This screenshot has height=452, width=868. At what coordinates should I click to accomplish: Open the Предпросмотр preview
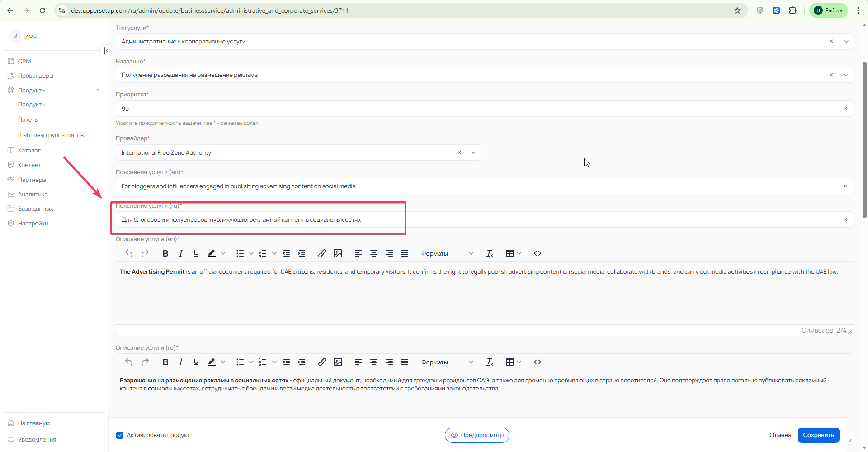coord(477,435)
